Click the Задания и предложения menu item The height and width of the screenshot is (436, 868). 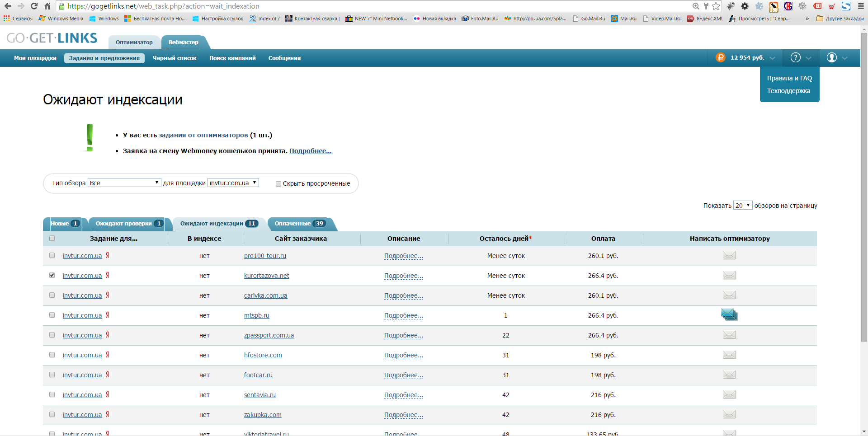[104, 58]
